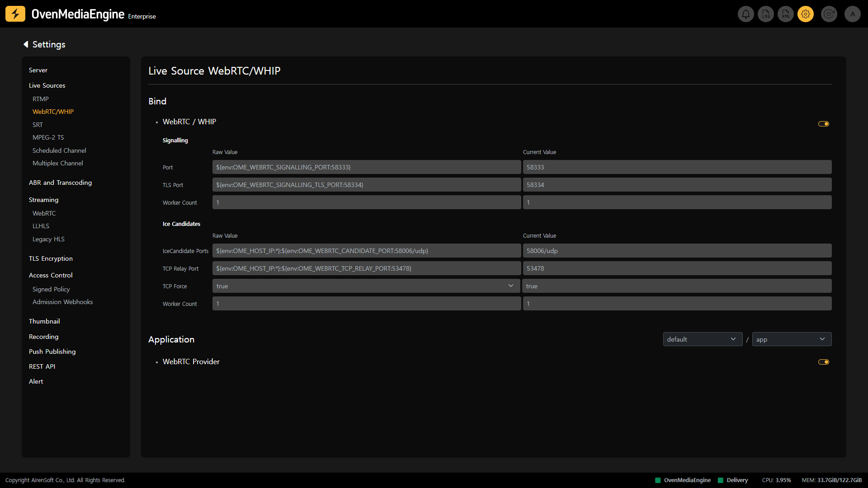Go to Admission Webhooks settings
Screen dimensions: 868x488
coord(62,302)
